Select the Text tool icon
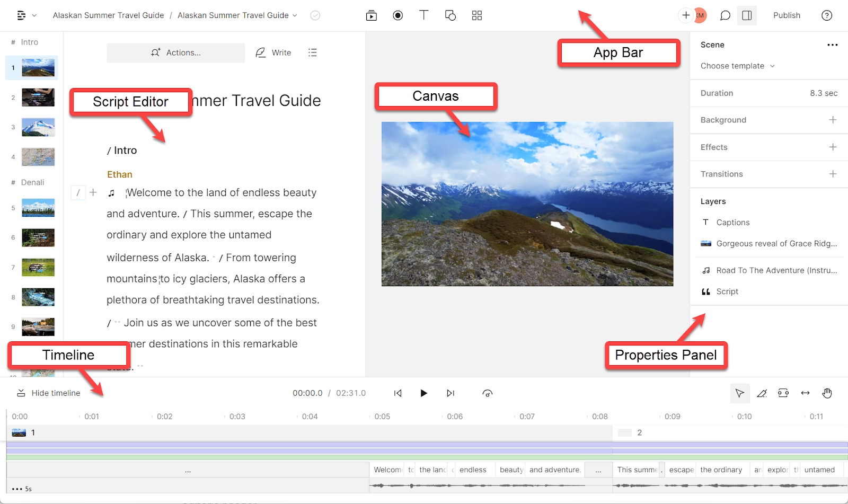Image resolution: width=848 pixels, height=504 pixels. click(x=423, y=15)
